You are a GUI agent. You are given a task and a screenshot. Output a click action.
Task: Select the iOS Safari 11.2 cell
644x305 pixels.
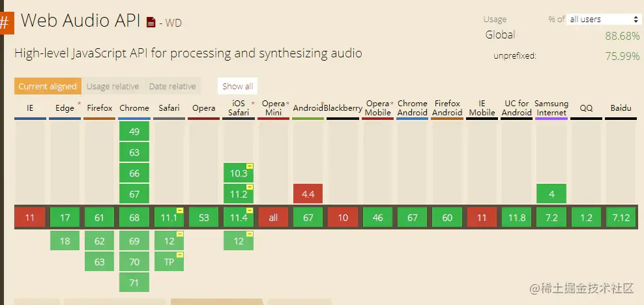pyautogui.click(x=239, y=194)
